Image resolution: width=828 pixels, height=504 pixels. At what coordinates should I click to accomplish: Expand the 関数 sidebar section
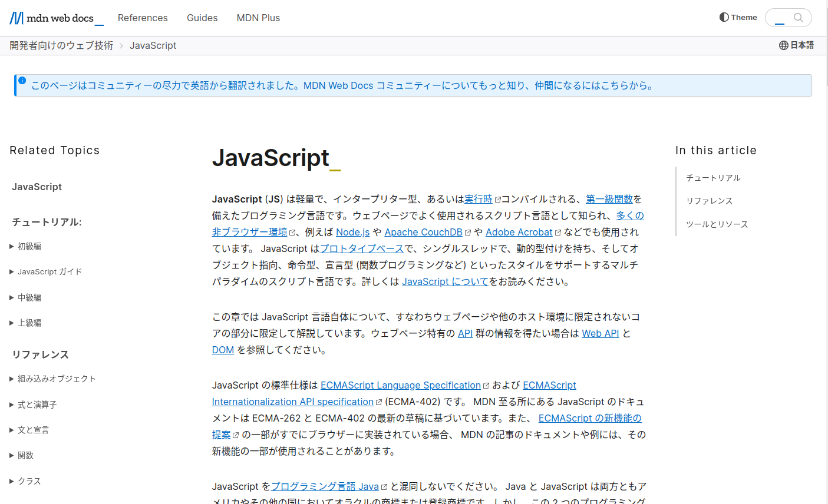pos(22,455)
